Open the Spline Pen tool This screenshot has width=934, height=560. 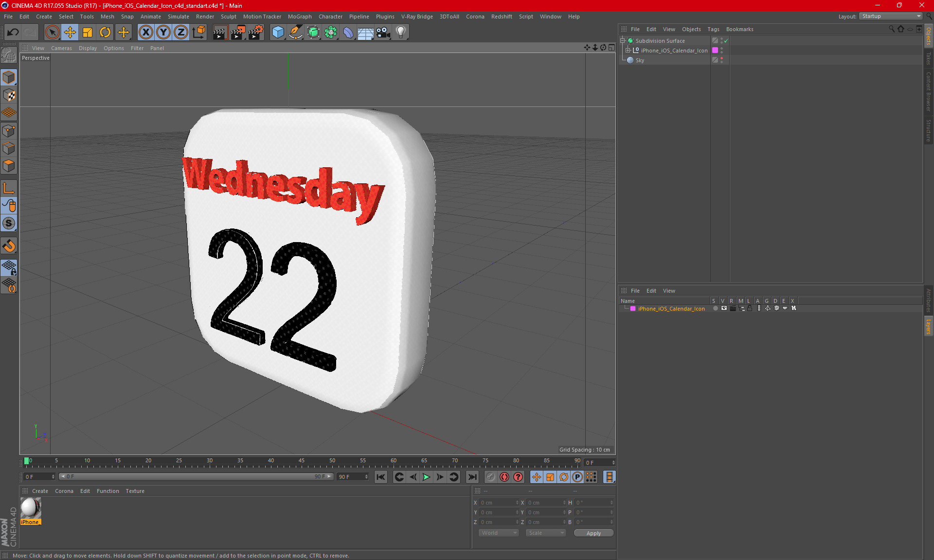295,33
